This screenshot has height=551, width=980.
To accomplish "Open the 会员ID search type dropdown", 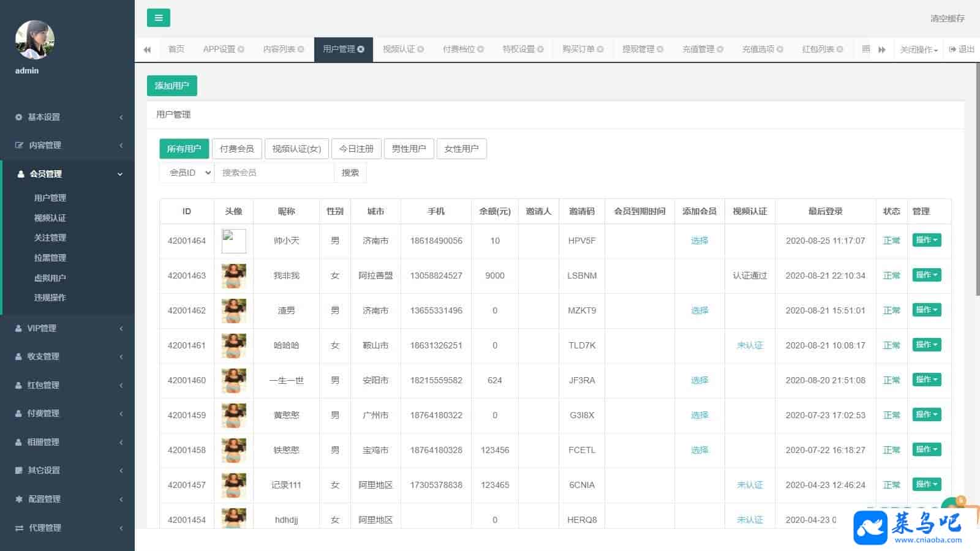I will (187, 173).
